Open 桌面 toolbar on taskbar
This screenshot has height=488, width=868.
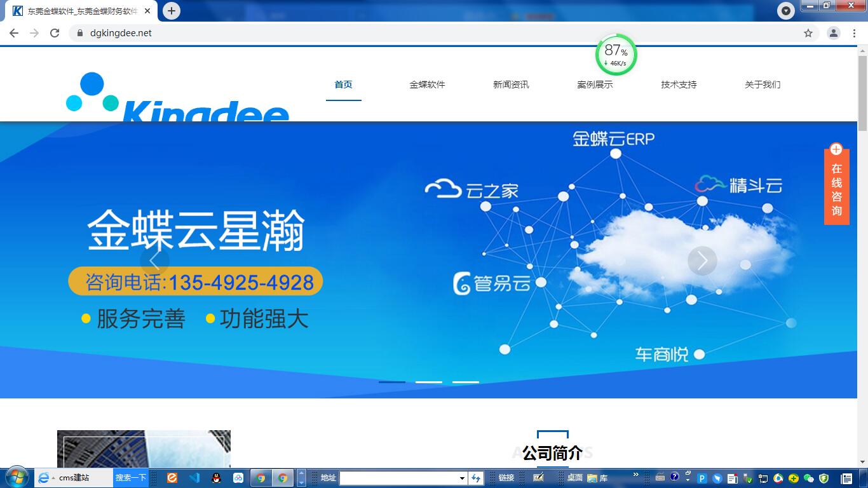click(575, 478)
